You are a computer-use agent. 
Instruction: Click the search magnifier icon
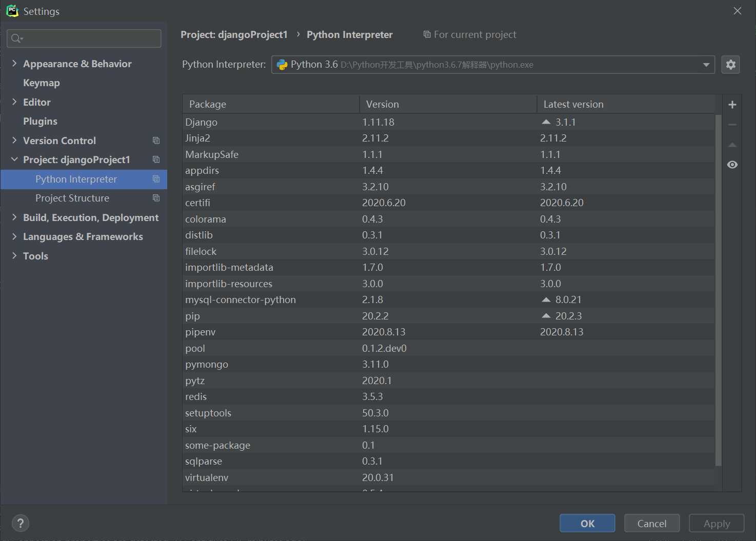16,38
